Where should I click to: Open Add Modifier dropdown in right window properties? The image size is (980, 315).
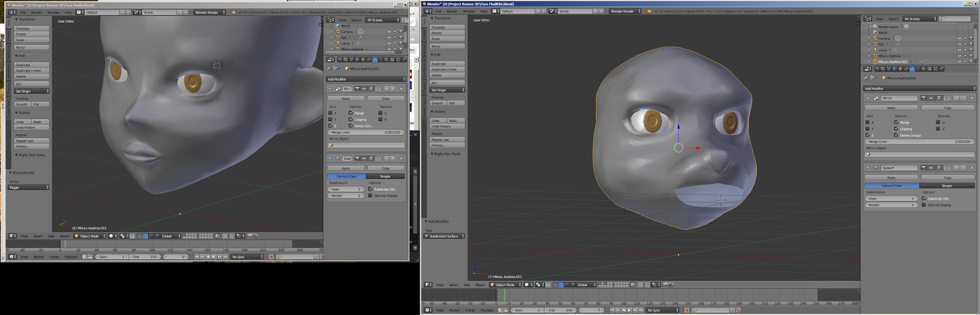919,89
